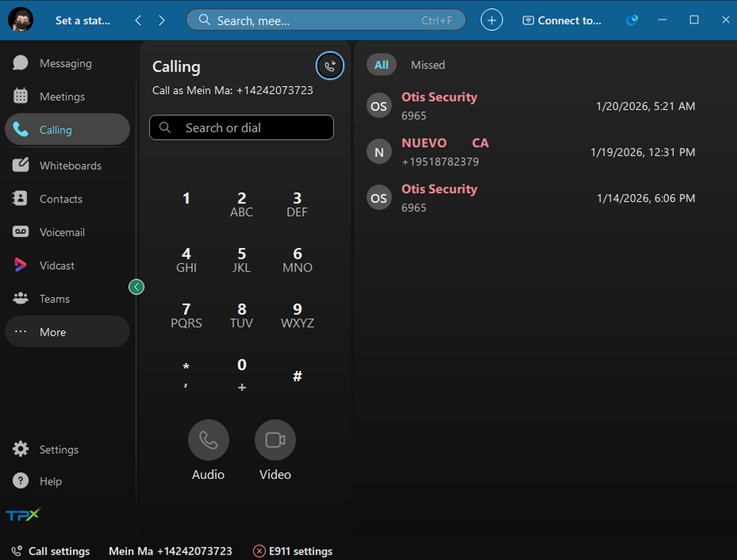Click Mein Ma number in status bar
This screenshot has height=560, width=737.
point(170,551)
